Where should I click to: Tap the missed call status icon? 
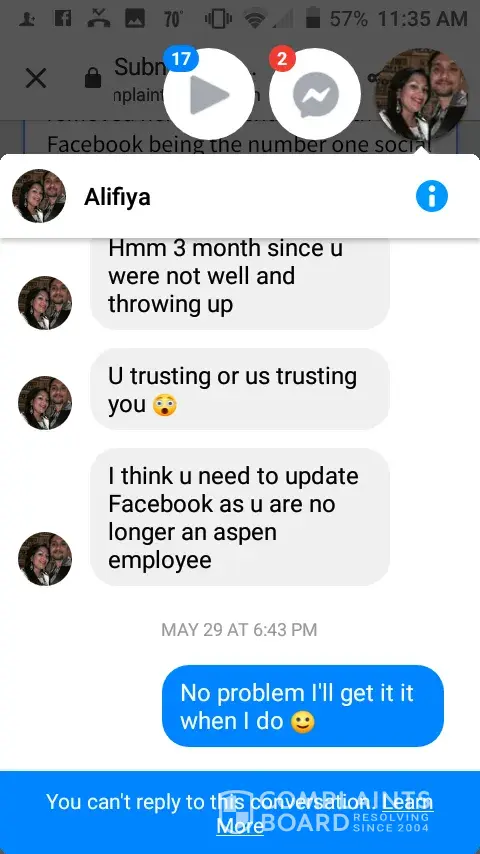click(99, 19)
